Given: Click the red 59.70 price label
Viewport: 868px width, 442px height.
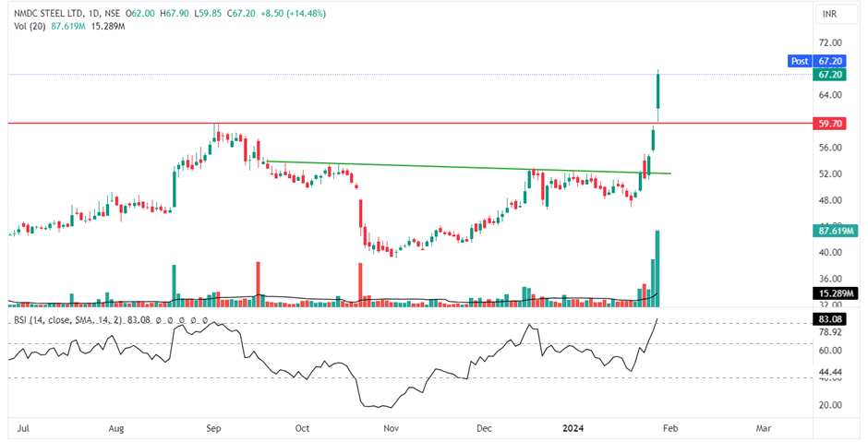Looking at the screenshot, I should click(829, 123).
